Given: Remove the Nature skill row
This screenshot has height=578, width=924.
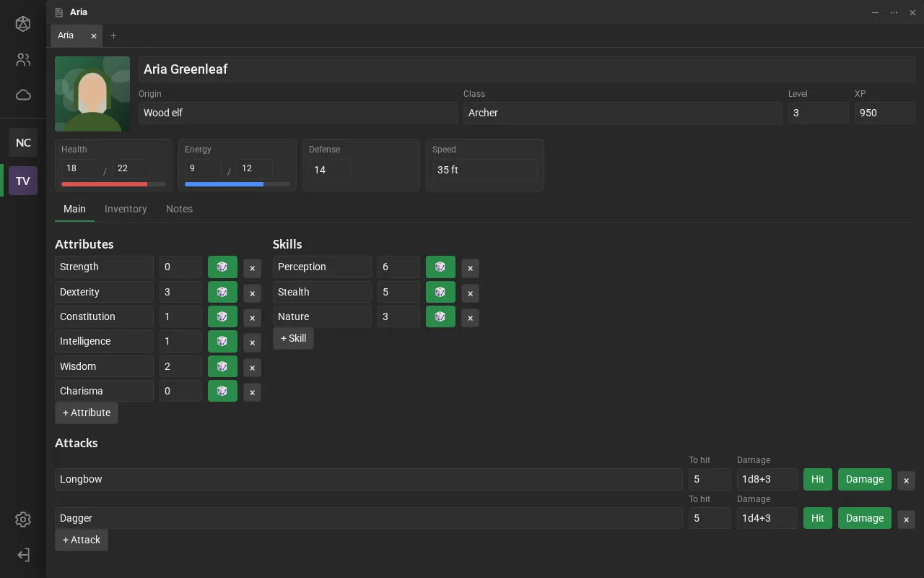Looking at the screenshot, I should point(470,318).
